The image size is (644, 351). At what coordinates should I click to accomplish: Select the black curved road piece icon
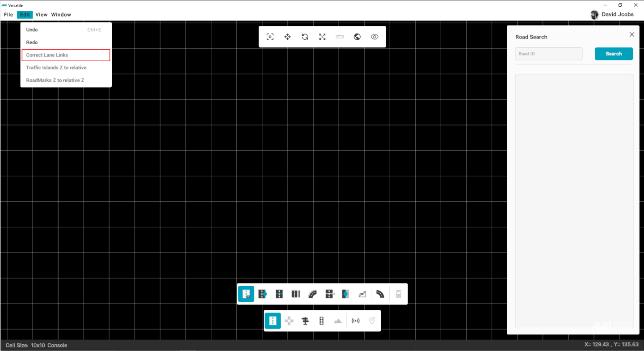380,294
